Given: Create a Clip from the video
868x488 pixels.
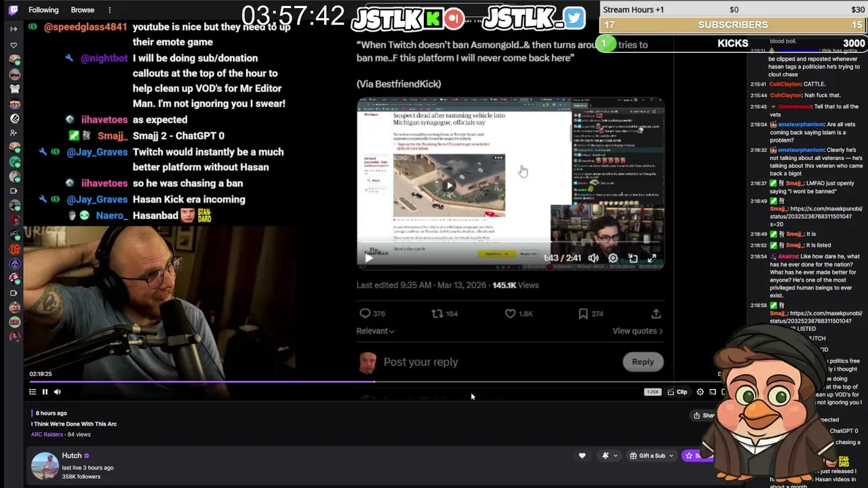Looking at the screenshot, I should coord(677,392).
